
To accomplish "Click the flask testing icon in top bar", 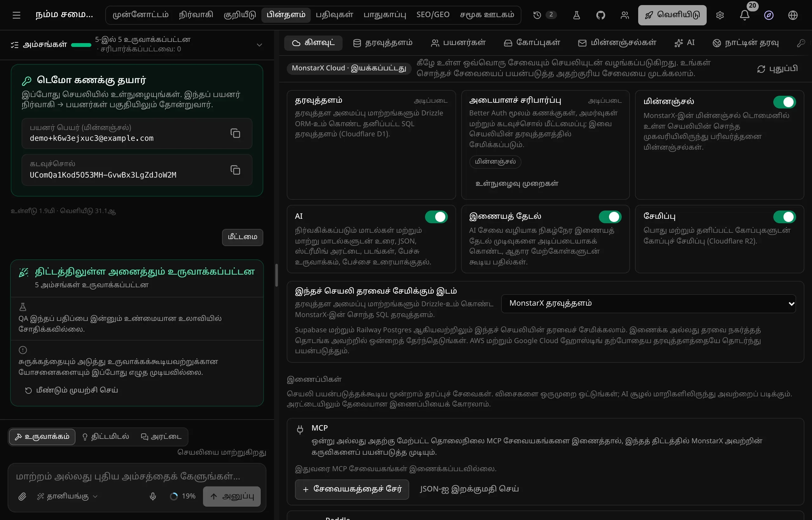I will pyautogui.click(x=576, y=15).
